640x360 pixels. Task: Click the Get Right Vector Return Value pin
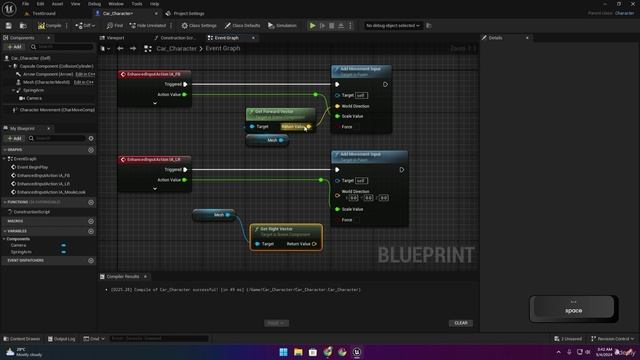[x=314, y=244]
